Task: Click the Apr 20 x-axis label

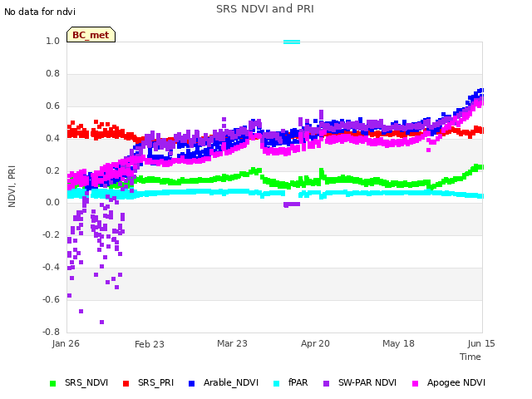Action: point(315,343)
